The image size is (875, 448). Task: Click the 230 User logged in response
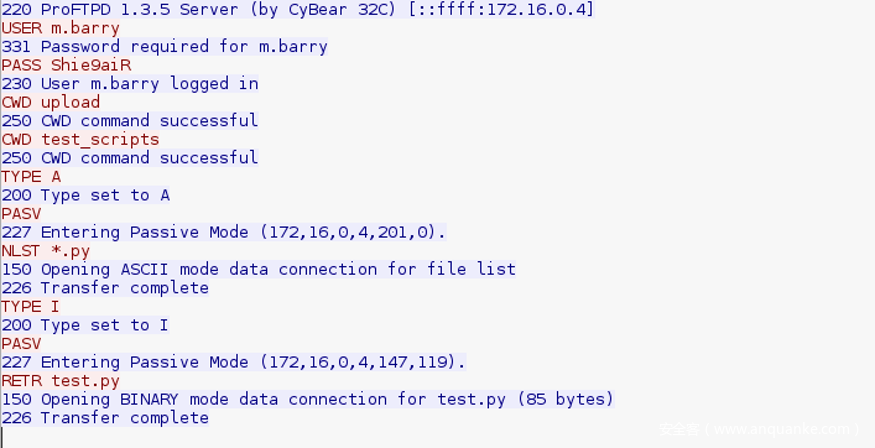[130, 84]
